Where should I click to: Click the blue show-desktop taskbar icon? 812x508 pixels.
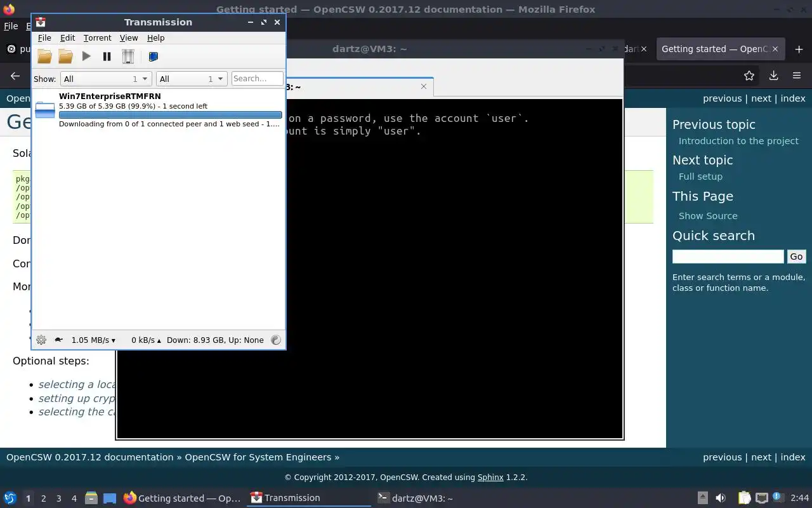(110, 498)
